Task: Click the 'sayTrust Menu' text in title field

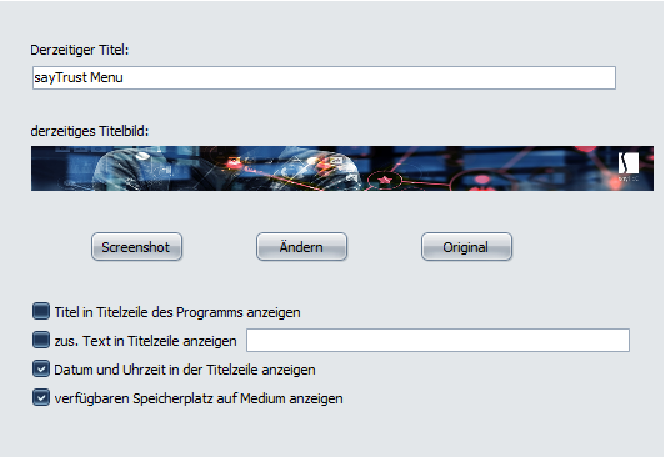Action: tap(78, 78)
